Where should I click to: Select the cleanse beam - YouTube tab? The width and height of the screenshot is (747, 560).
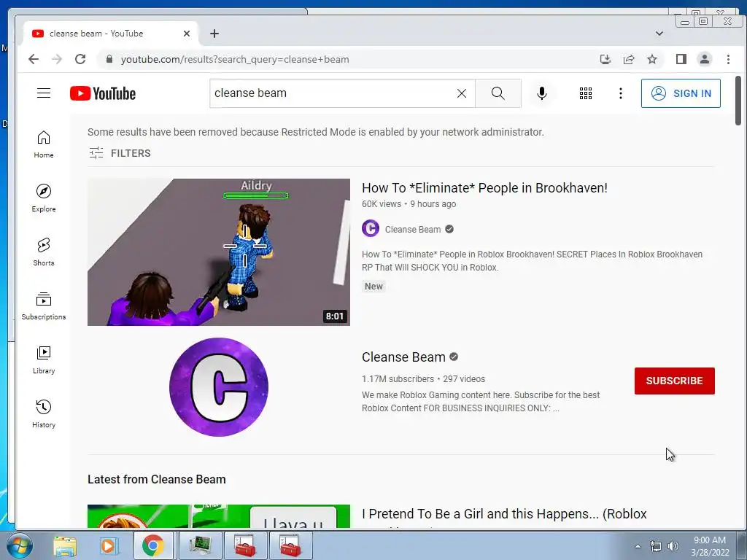111,34
